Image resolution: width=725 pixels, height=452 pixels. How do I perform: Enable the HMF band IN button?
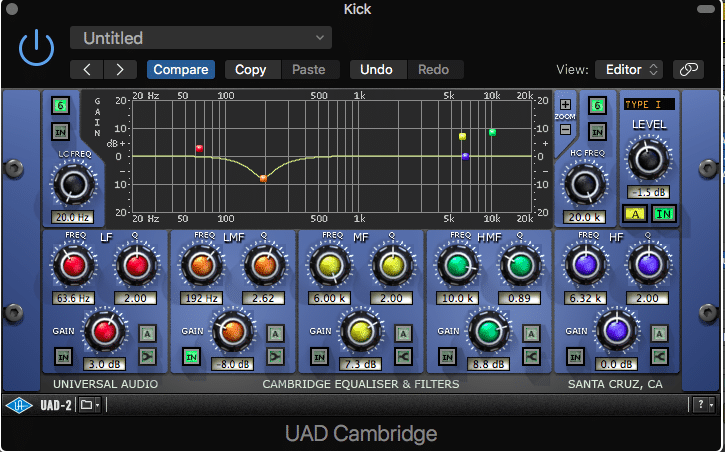[x=447, y=357]
